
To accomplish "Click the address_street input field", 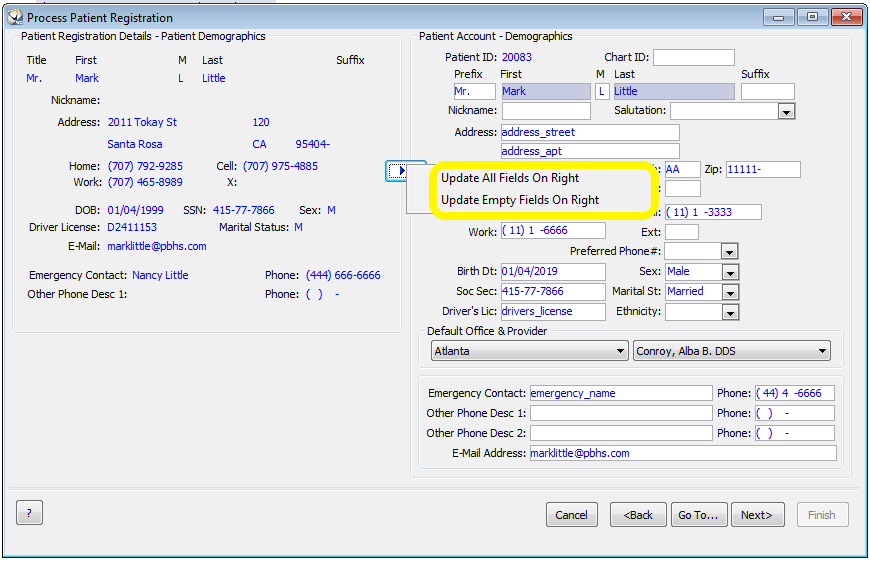I will pos(590,133).
